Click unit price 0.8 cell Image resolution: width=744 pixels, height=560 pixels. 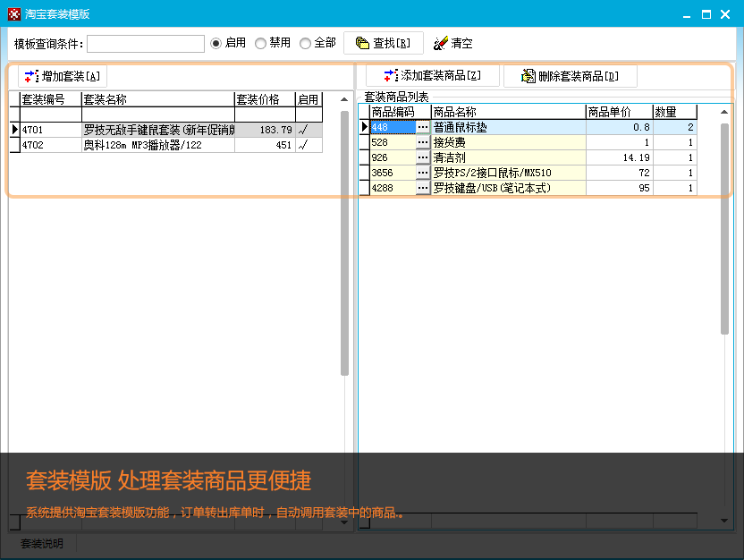(x=619, y=127)
